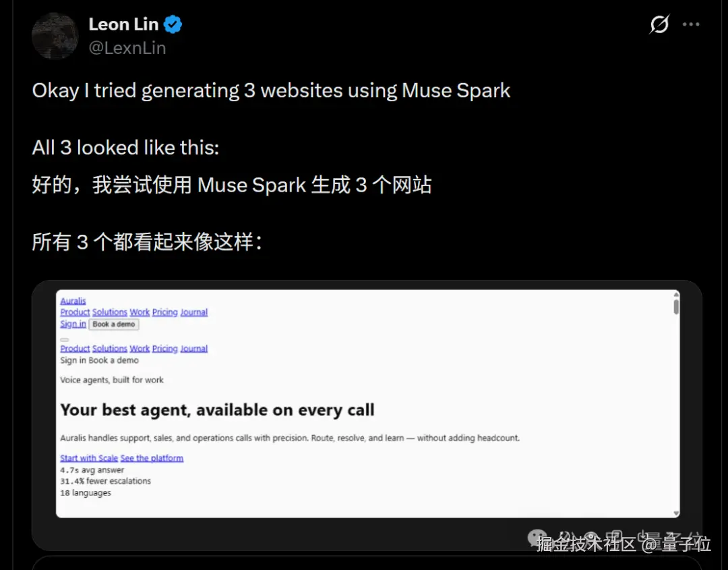Click the Work link in first nav row

pos(140,312)
